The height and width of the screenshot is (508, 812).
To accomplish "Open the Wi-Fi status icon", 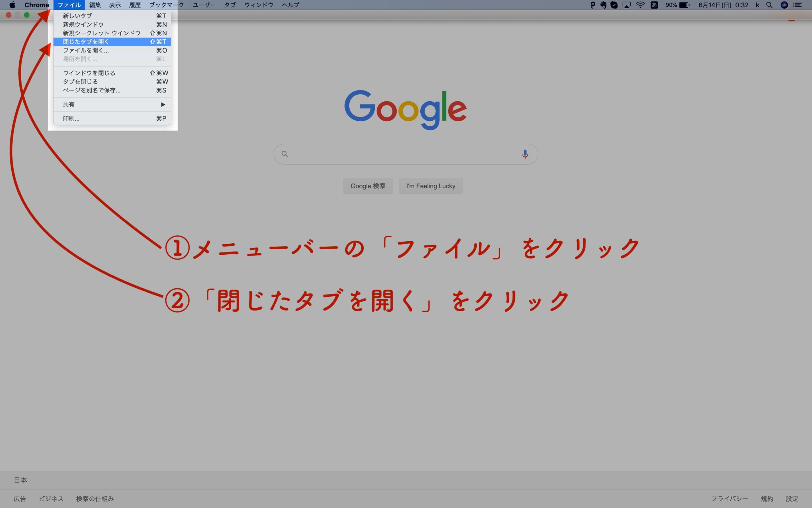I will click(x=640, y=5).
